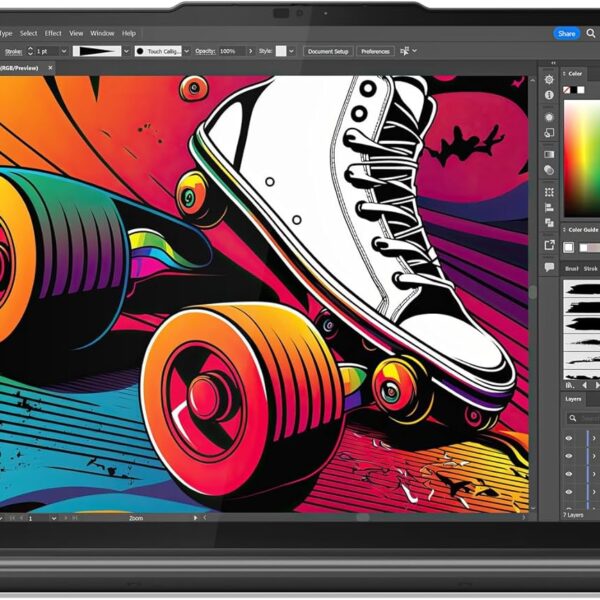The image size is (600, 600).
Task: Click the status bar Zoom flyout arrow
Action: (195, 518)
